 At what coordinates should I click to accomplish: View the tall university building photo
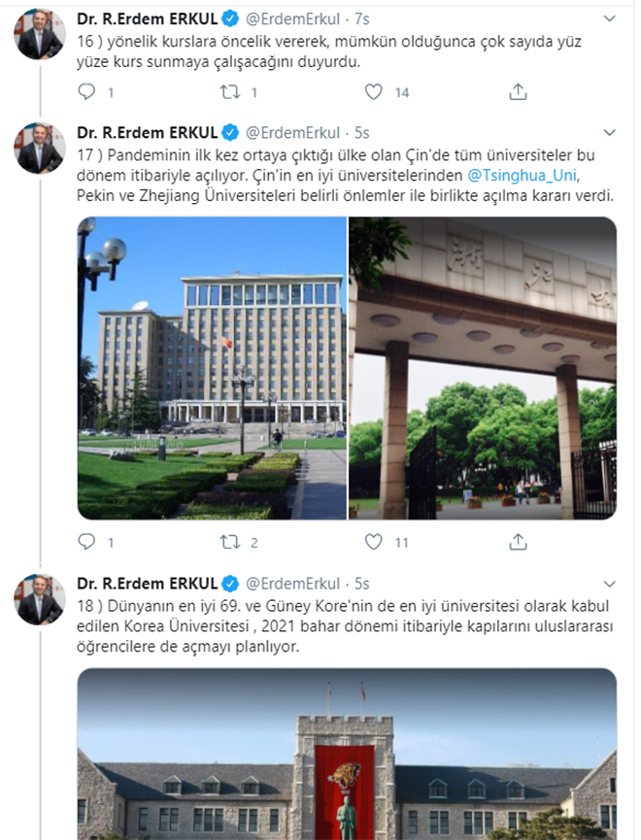click(x=213, y=368)
